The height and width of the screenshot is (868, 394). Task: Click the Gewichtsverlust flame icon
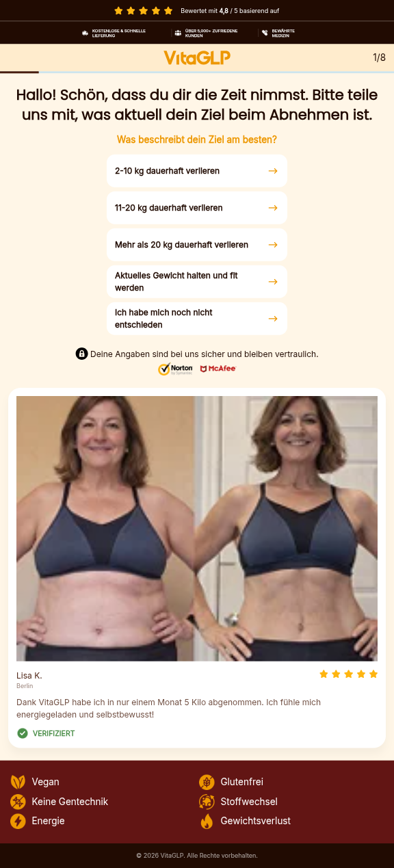(207, 821)
